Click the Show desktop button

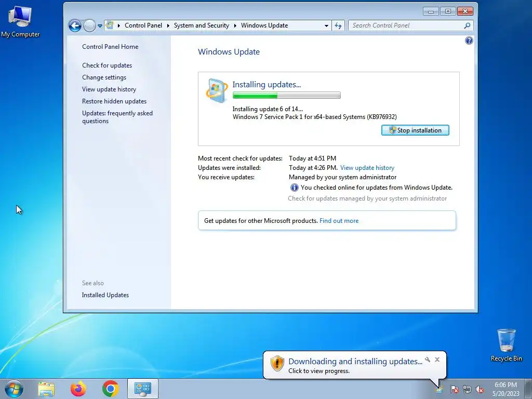click(x=528, y=389)
